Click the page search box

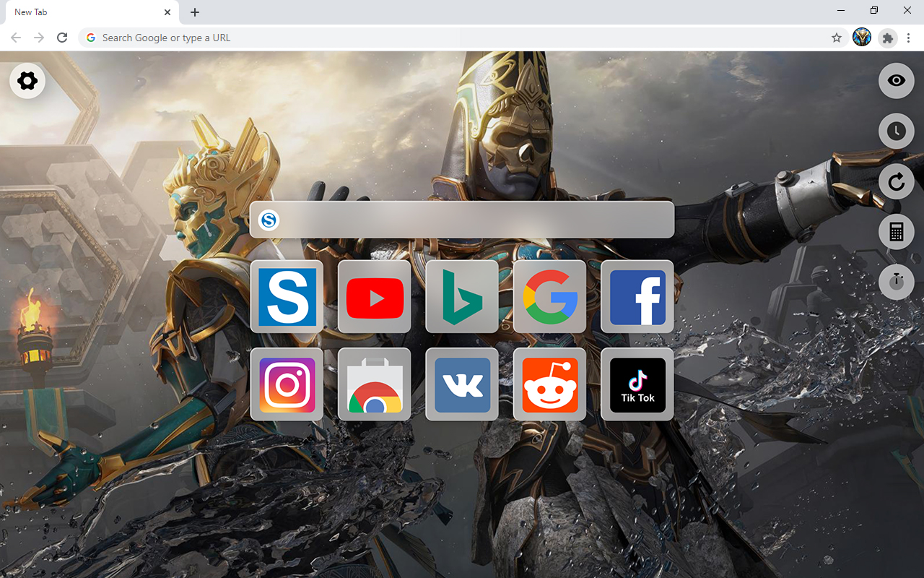point(462,220)
